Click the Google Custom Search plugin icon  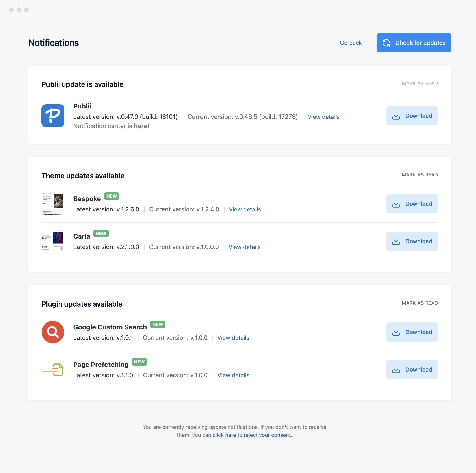click(53, 332)
